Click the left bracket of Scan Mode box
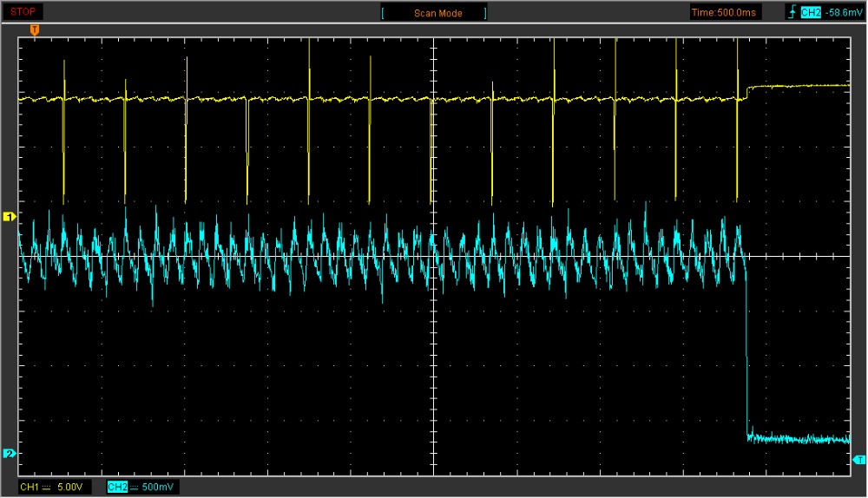This screenshot has width=868, height=498. click(383, 13)
